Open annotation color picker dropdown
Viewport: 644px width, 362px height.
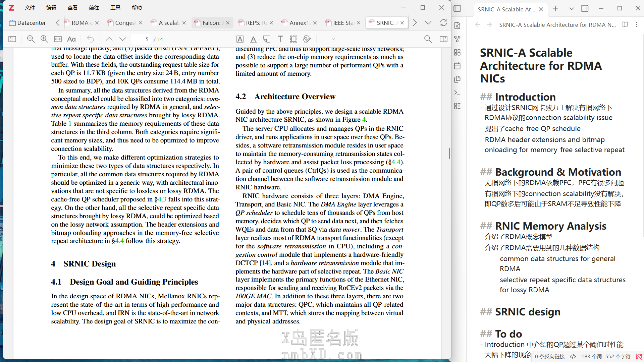point(333,39)
